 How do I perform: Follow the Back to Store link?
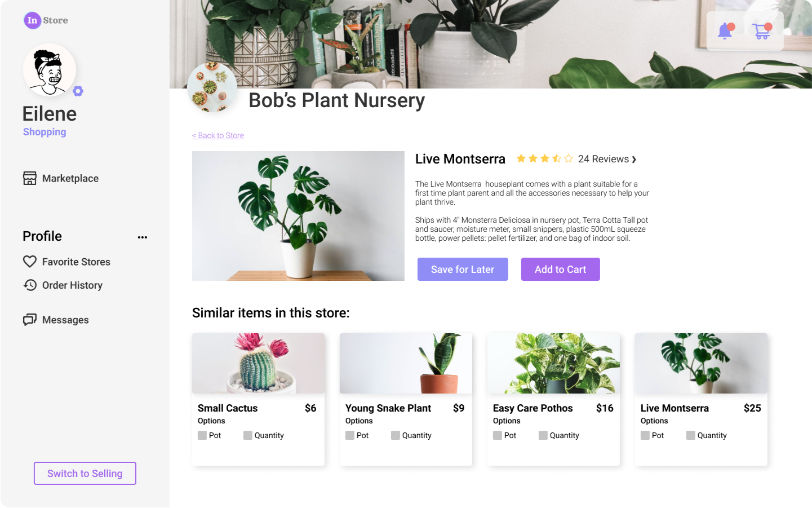coord(218,135)
